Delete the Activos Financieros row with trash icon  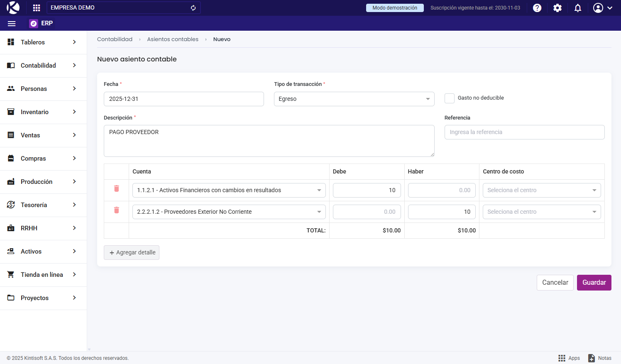[117, 188]
